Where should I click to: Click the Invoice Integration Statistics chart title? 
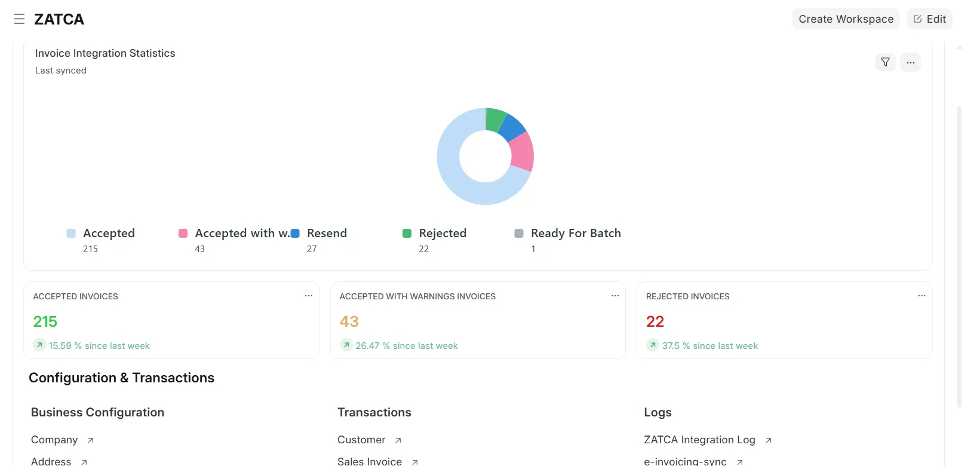105,53
